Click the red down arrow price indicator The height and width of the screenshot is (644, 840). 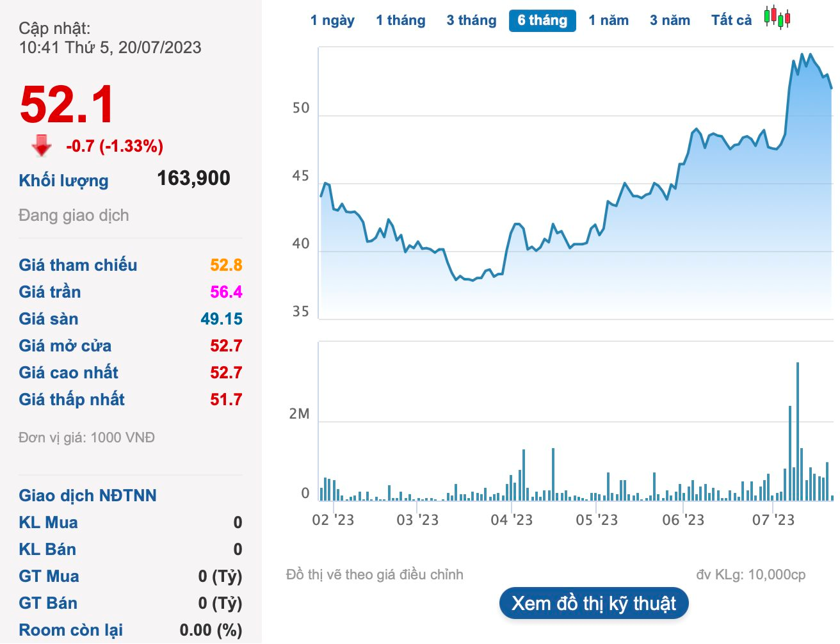[x=42, y=145]
